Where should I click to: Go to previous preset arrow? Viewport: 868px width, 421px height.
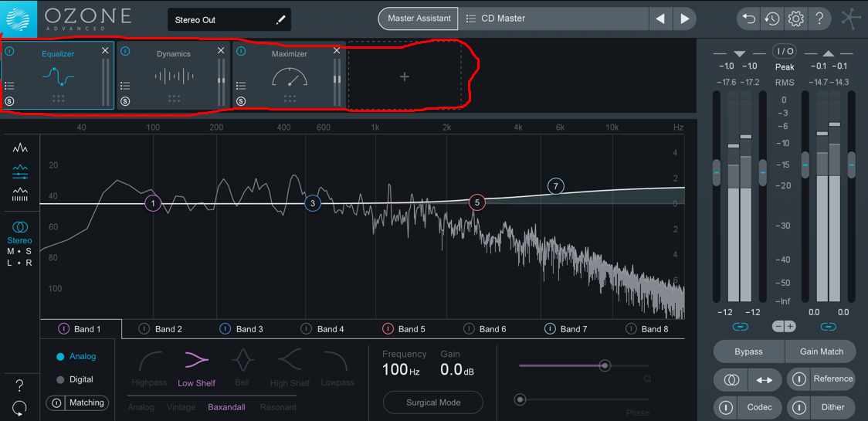click(659, 19)
